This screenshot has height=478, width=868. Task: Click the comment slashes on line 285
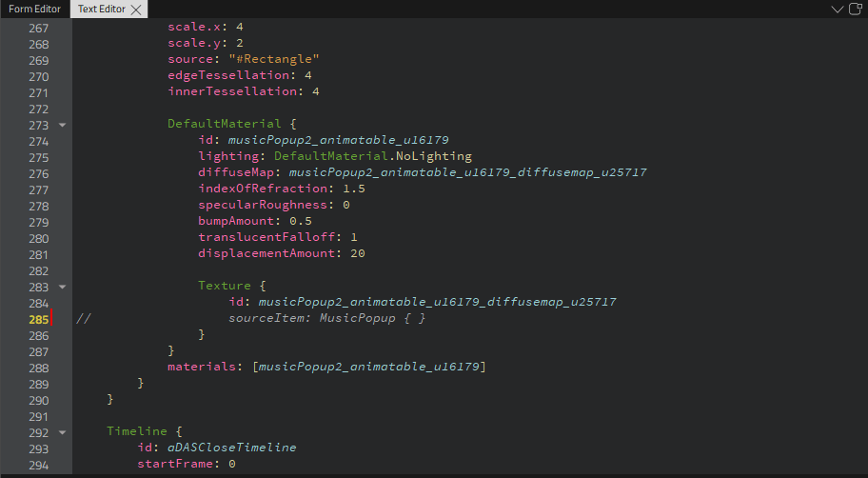(x=83, y=318)
